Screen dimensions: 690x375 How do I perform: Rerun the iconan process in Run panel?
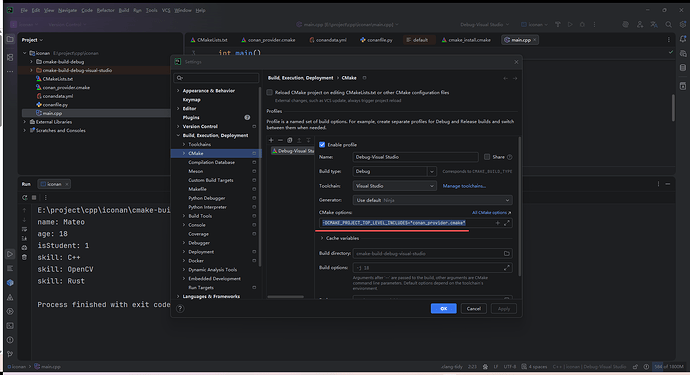25,198
